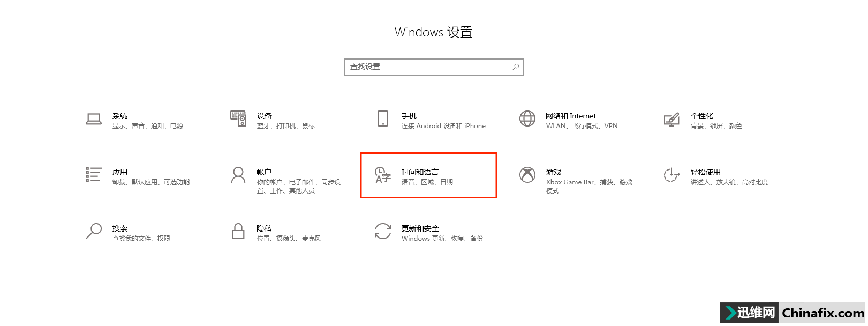868x326 pixels.
Task: Open the 个性化 paintbrush icon
Action: pos(671,119)
